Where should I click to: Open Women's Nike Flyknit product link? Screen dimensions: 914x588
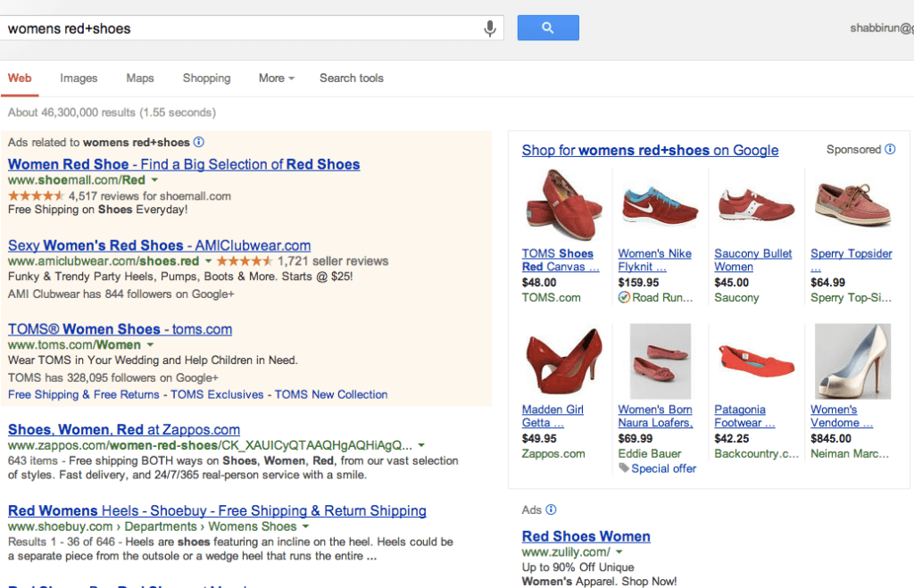tap(654, 260)
